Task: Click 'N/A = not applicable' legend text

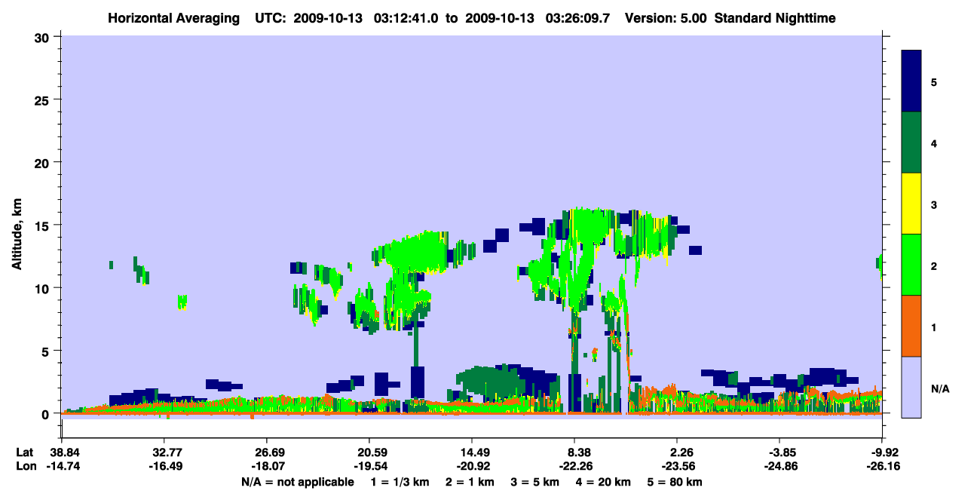Action: click(x=297, y=482)
